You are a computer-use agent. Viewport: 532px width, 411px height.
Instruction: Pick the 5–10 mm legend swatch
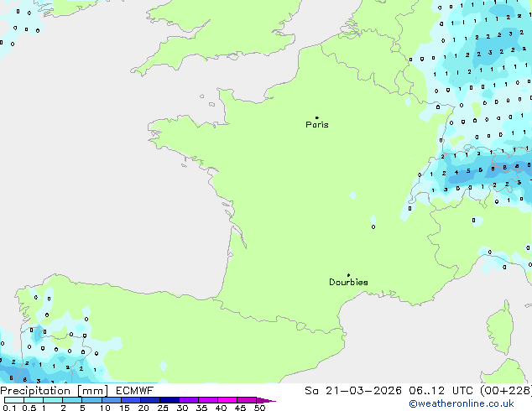[91, 400]
